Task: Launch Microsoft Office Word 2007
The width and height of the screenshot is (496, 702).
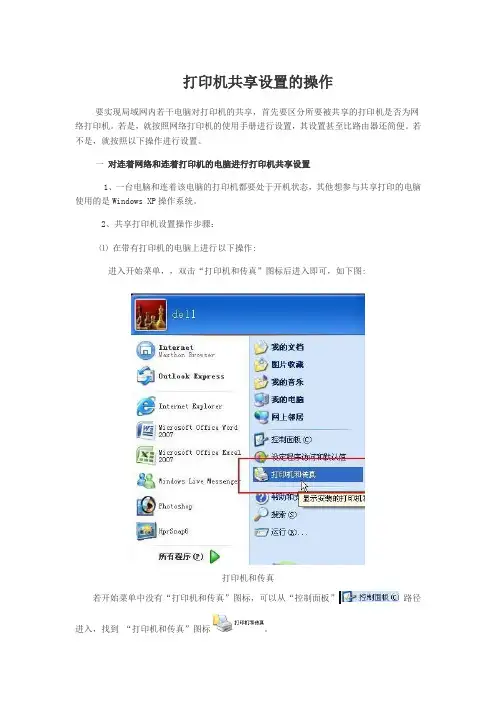Action: 188,431
